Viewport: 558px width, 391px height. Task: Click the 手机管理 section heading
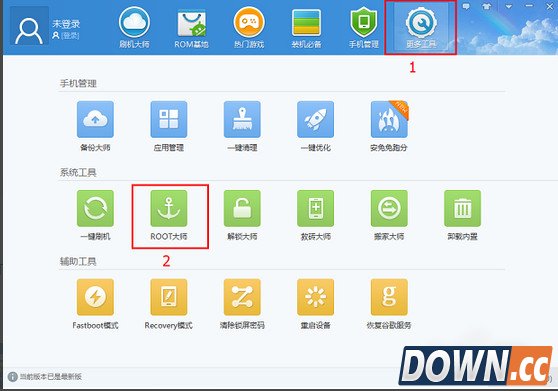[78, 84]
